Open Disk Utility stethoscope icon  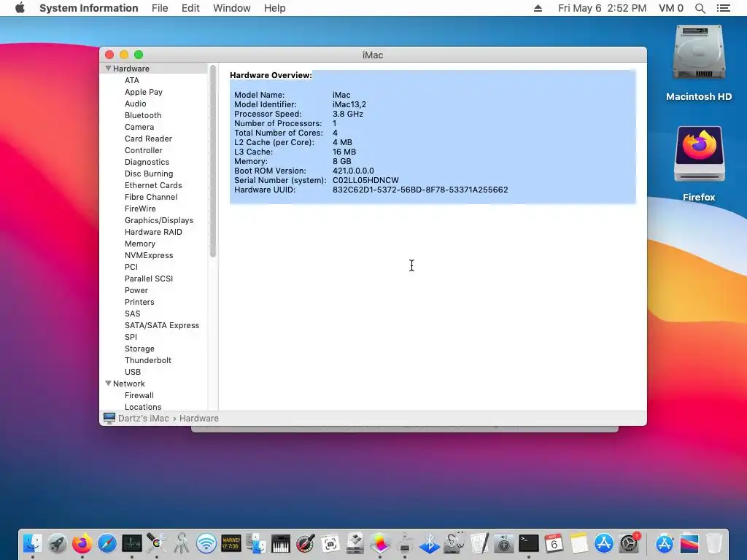[x=454, y=543]
